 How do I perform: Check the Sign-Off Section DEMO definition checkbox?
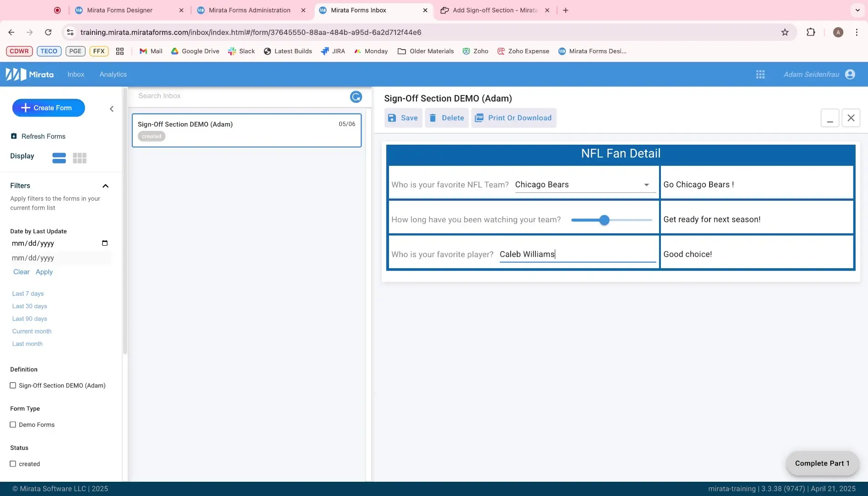(x=13, y=385)
